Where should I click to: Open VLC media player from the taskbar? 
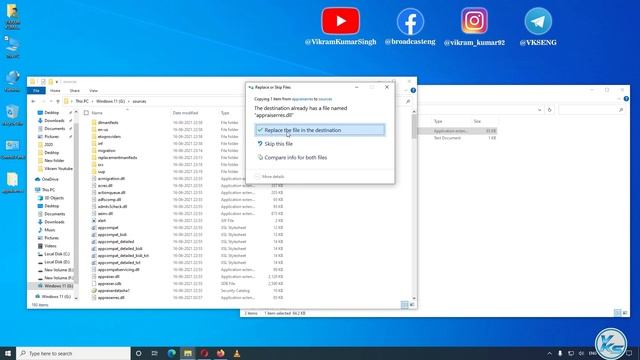click(237, 353)
